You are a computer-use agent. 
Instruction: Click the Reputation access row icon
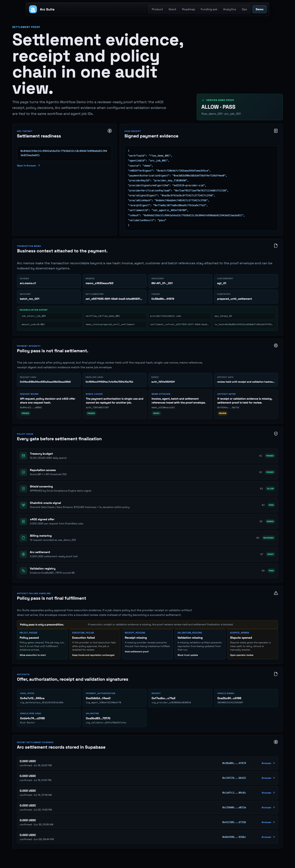coord(23,472)
